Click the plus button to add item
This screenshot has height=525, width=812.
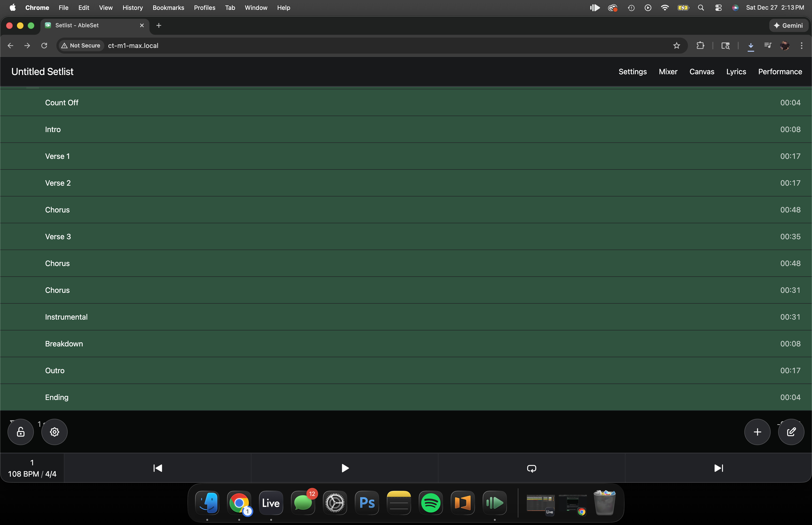pyautogui.click(x=757, y=432)
